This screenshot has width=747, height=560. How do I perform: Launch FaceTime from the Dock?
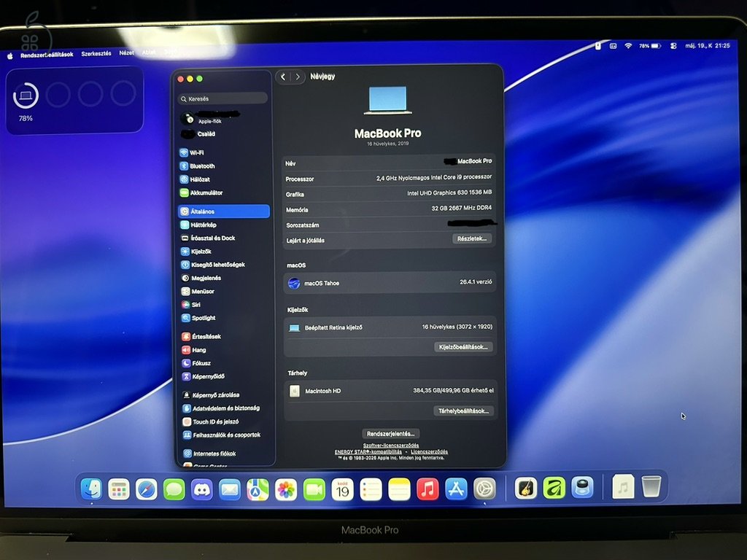314,489
